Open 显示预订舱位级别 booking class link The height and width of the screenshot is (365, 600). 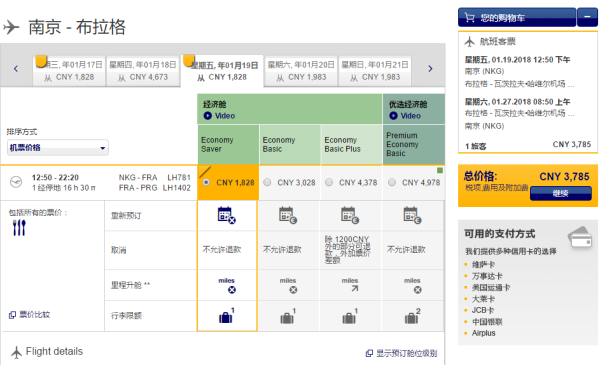(401, 353)
